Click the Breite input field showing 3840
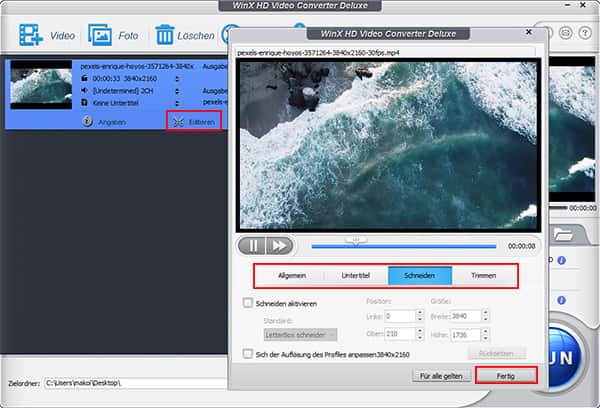 pos(466,316)
